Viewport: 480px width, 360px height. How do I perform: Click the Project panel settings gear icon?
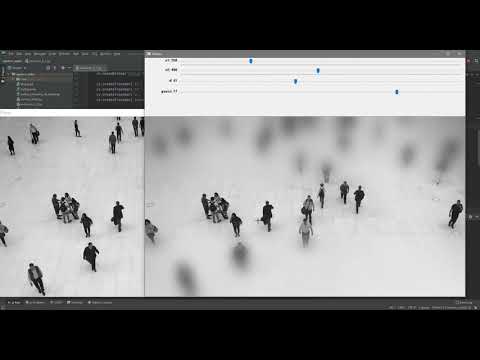[x=63, y=68]
